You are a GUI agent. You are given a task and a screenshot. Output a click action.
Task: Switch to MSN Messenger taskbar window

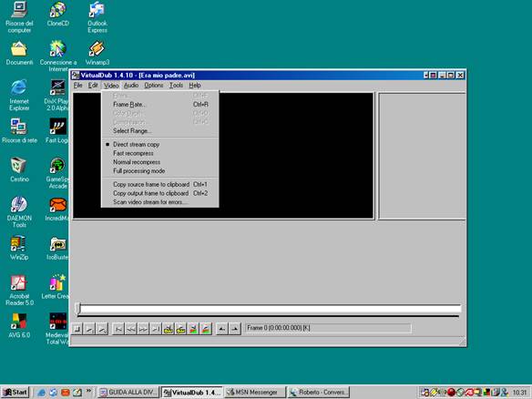pos(255,393)
